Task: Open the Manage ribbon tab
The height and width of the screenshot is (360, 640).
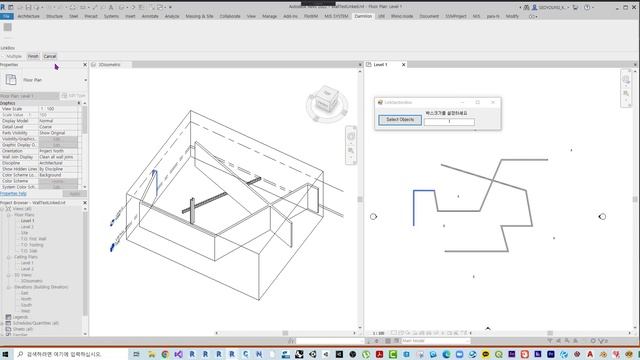Action: (269, 16)
